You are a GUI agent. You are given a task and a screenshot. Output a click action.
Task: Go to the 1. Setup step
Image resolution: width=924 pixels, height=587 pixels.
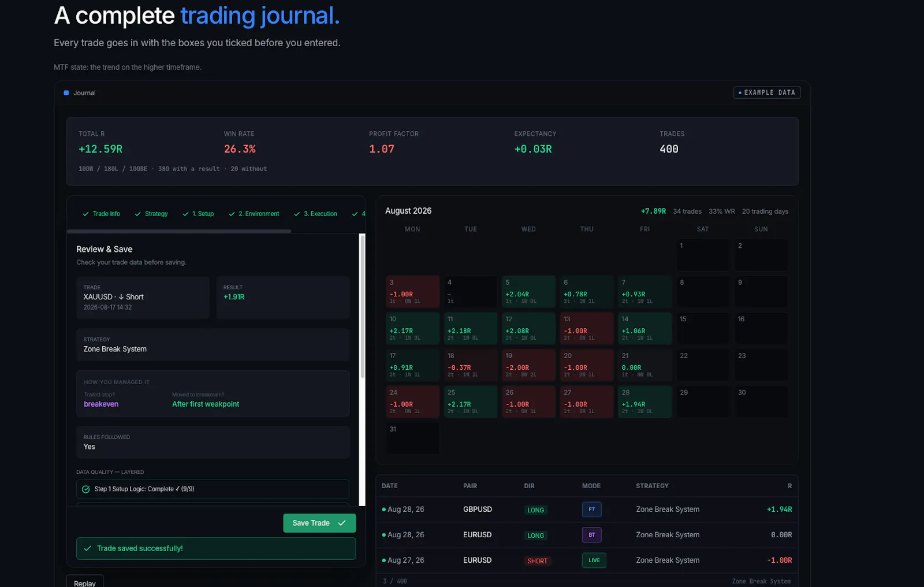coord(198,214)
